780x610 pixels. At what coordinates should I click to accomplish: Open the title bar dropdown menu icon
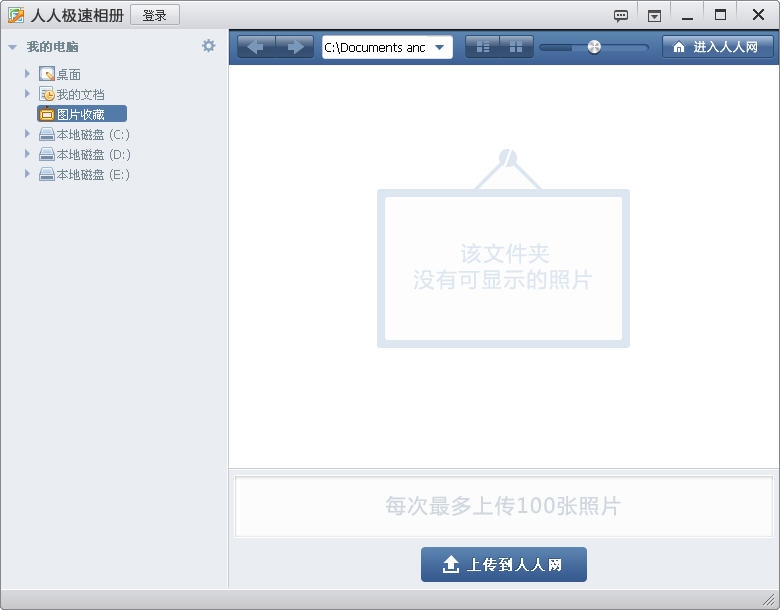click(654, 16)
